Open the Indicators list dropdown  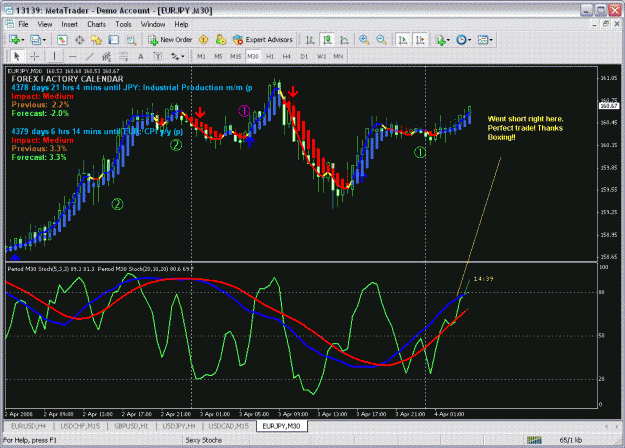tap(442, 40)
